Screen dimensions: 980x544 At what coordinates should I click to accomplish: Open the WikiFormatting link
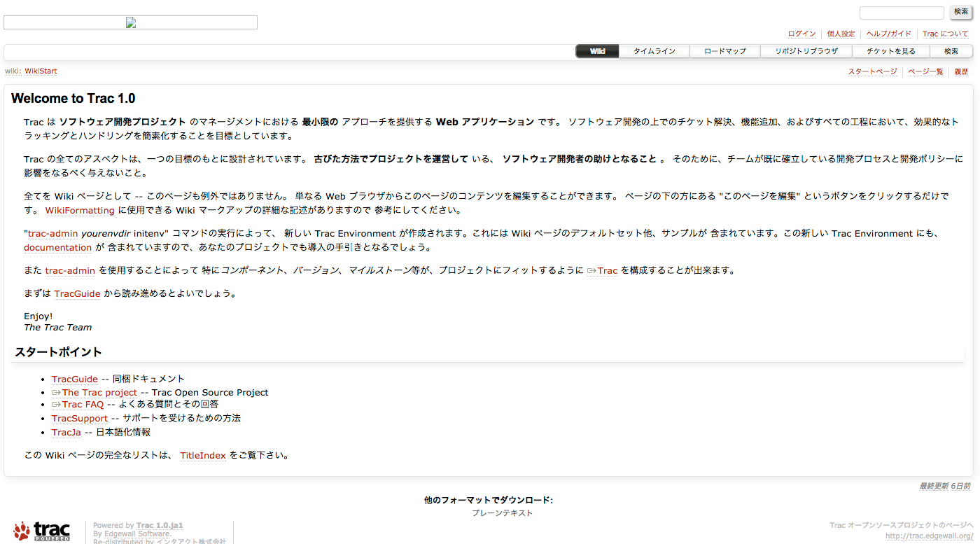(x=80, y=210)
